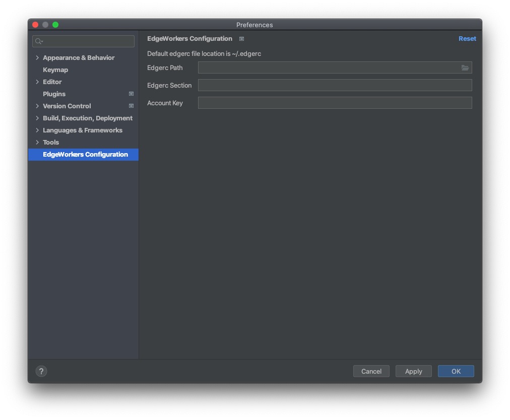510x420 pixels.
Task: Click the icon beside EdgeWorkers Configuration heading
Action: coord(242,39)
